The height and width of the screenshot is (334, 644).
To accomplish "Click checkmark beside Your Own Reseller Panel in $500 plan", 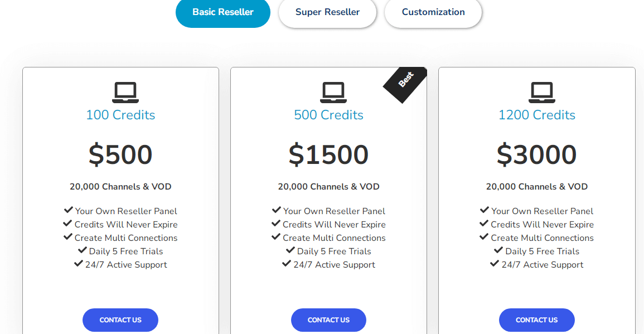I will (69, 210).
